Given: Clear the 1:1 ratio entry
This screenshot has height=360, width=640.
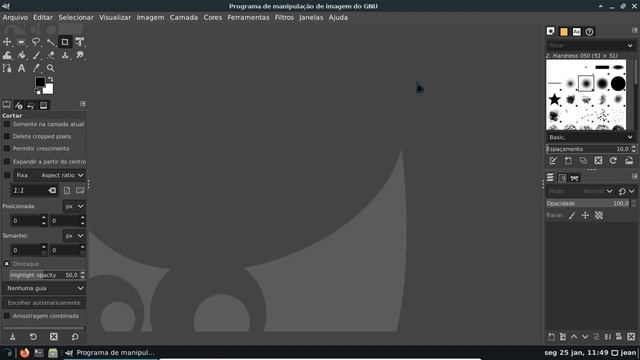Looking at the screenshot, I should (52, 190).
